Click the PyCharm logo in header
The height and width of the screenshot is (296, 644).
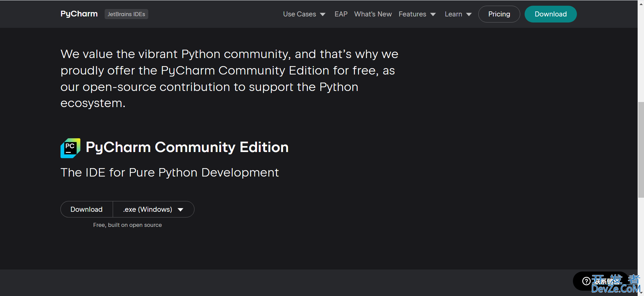(x=79, y=14)
